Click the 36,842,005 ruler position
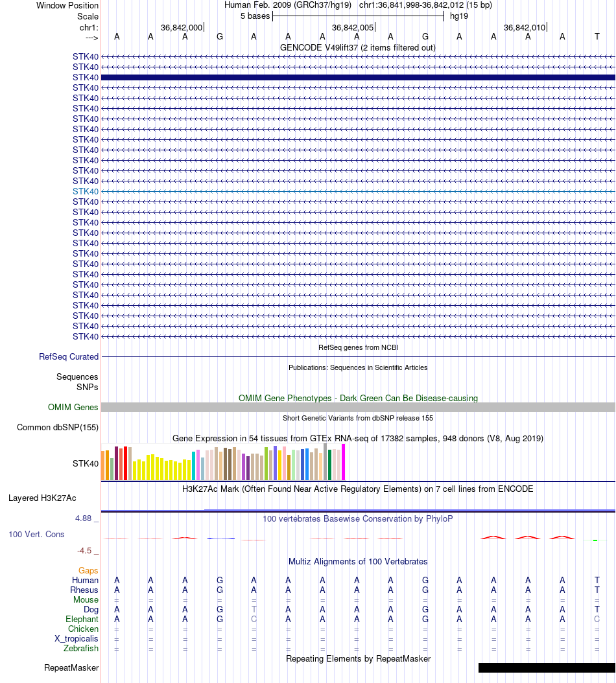Screen dimensions: 616x683 click(353, 28)
